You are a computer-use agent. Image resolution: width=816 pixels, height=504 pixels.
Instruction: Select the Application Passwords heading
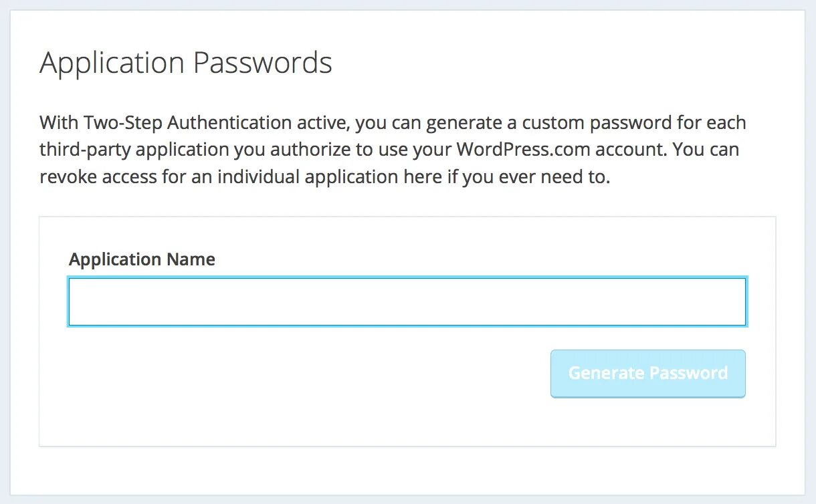pyautogui.click(x=186, y=64)
